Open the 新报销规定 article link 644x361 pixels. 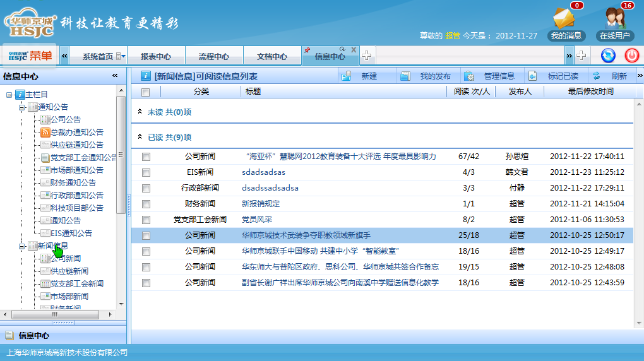[x=261, y=204]
